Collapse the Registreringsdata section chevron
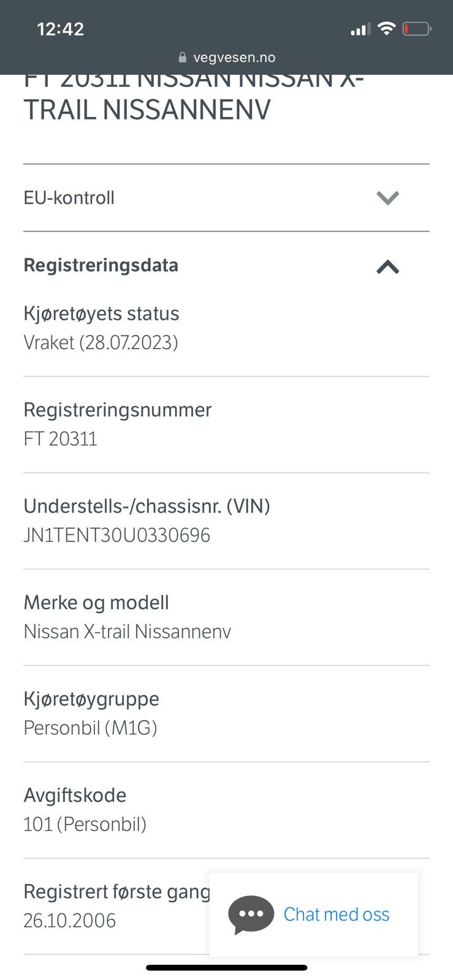 tap(387, 266)
